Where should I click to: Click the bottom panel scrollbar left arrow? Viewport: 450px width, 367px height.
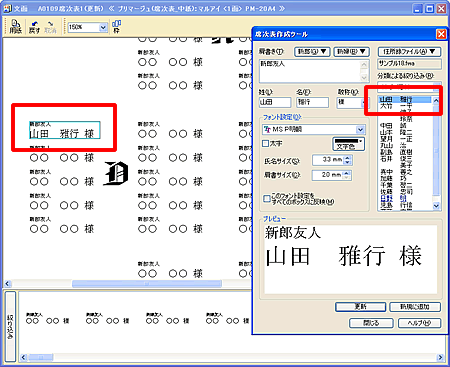[24, 357]
